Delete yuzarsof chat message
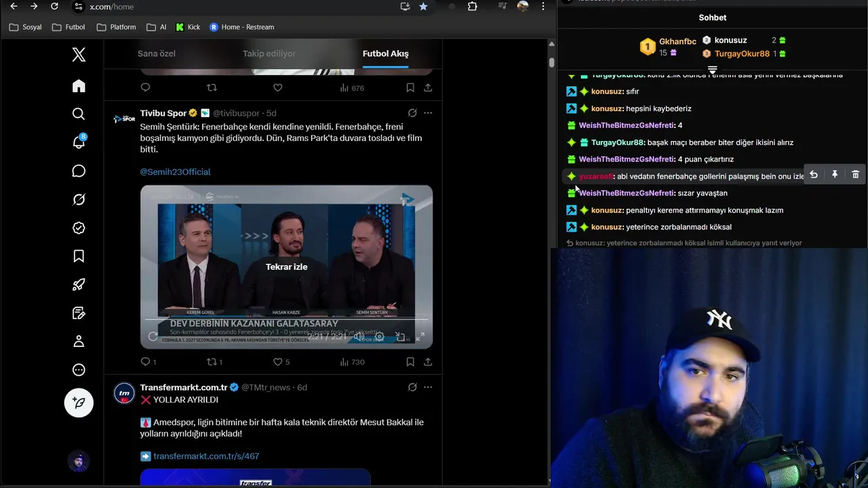 [855, 175]
